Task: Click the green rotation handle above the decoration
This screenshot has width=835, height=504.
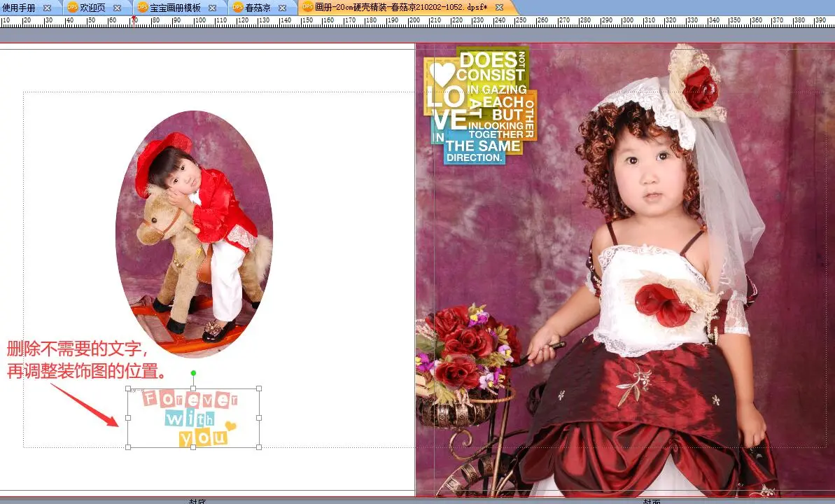Action: [193, 373]
